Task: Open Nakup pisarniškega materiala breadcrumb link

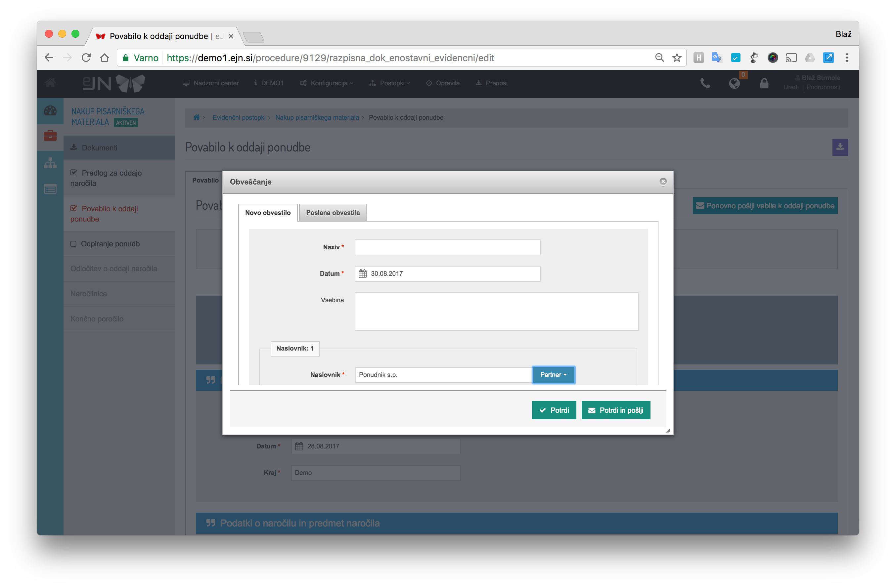Action: tap(317, 117)
